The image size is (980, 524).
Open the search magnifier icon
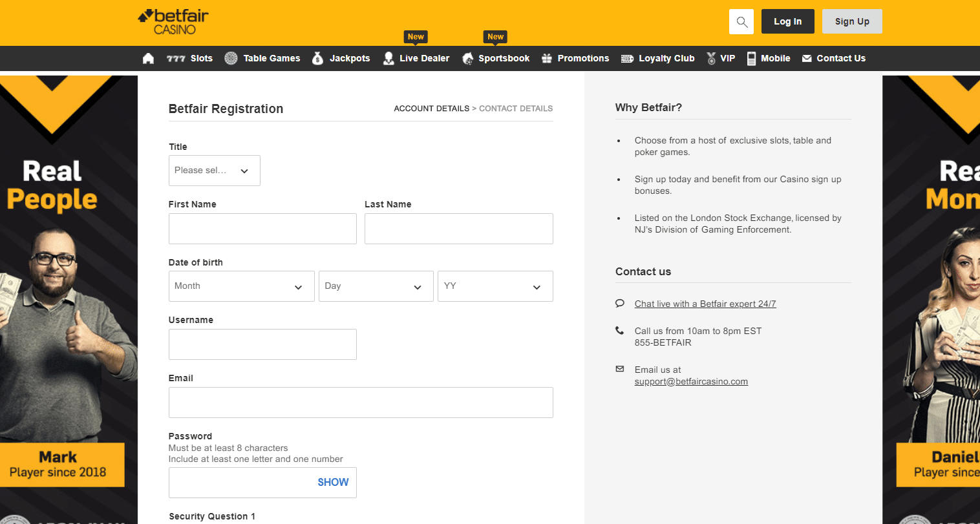pos(741,22)
